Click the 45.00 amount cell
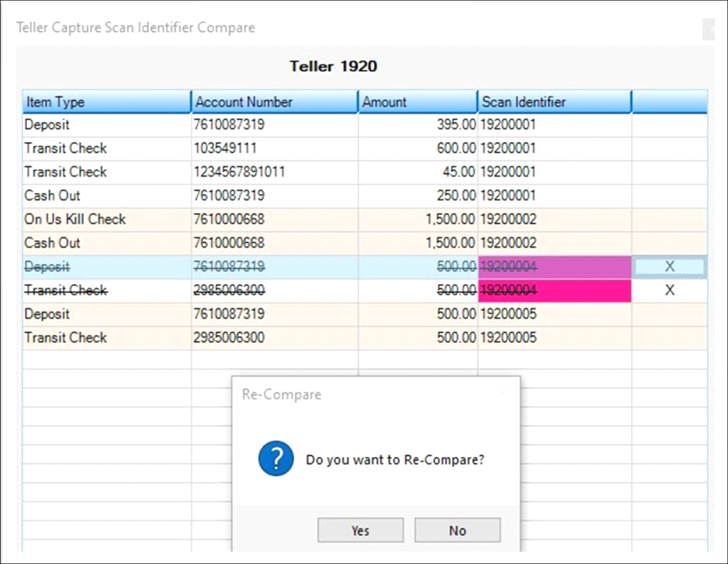 (x=418, y=172)
